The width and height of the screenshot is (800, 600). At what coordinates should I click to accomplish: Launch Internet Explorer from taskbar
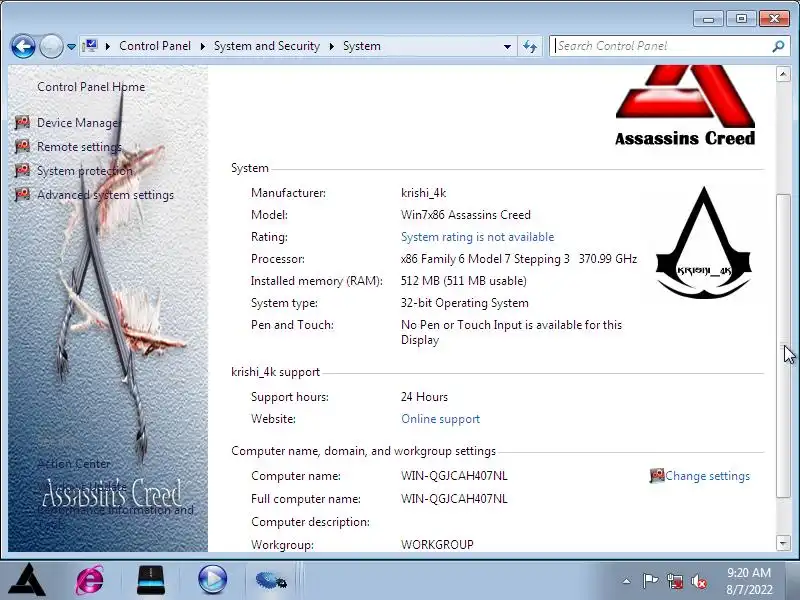[90, 580]
